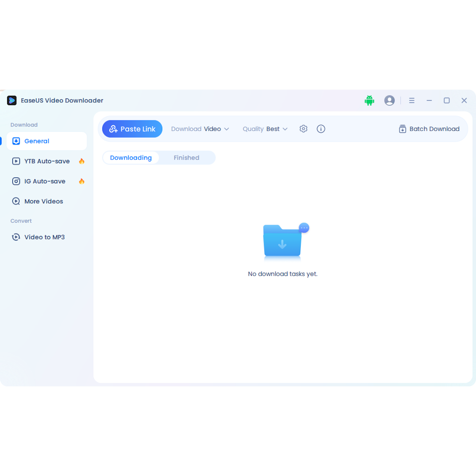
Task: Click the Paste Link button
Action: pyautogui.click(x=132, y=129)
